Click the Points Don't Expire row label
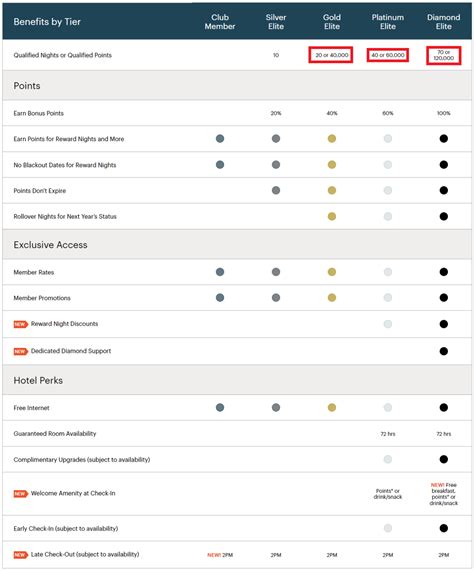 (x=40, y=191)
